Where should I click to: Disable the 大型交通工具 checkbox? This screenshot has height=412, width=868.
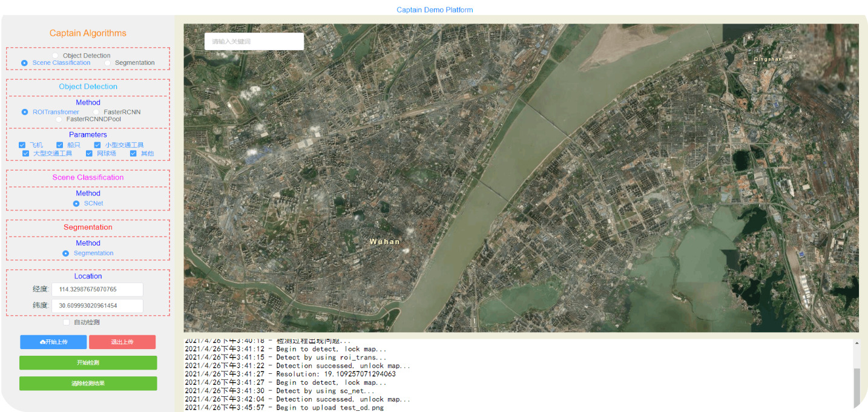(x=26, y=154)
